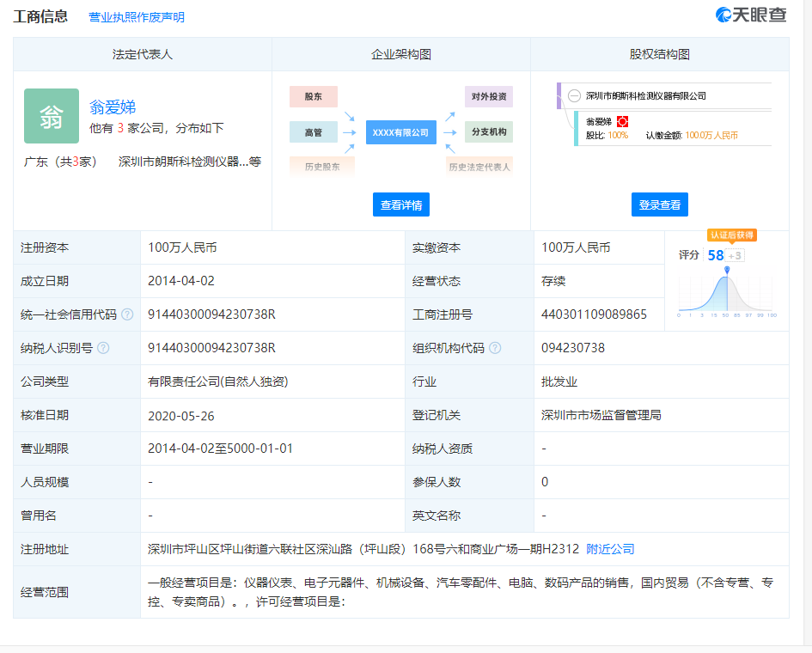Click the red badge beside shareholder 翁爱娣
The image size is (812, 653).
pyautogui.click(x=623, y=122)
